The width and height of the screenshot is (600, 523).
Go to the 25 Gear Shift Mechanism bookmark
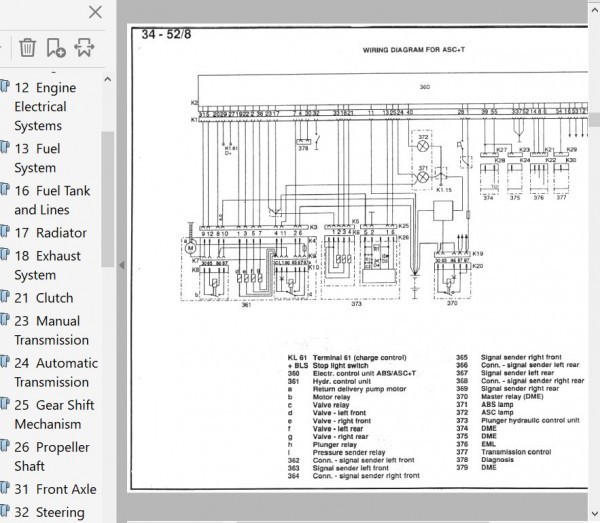click(54, 414)
